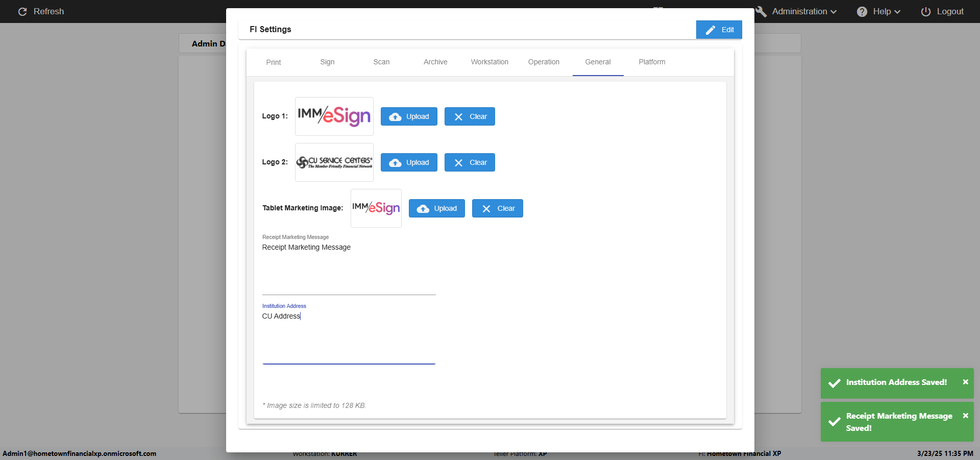Click the Logo 2 label
Viewport: 980px width, 460px height.
point(275,162)
